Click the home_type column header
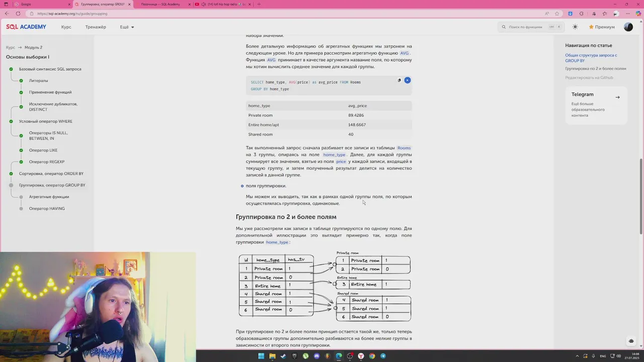The image size is (644, 362). click(259, 106)
